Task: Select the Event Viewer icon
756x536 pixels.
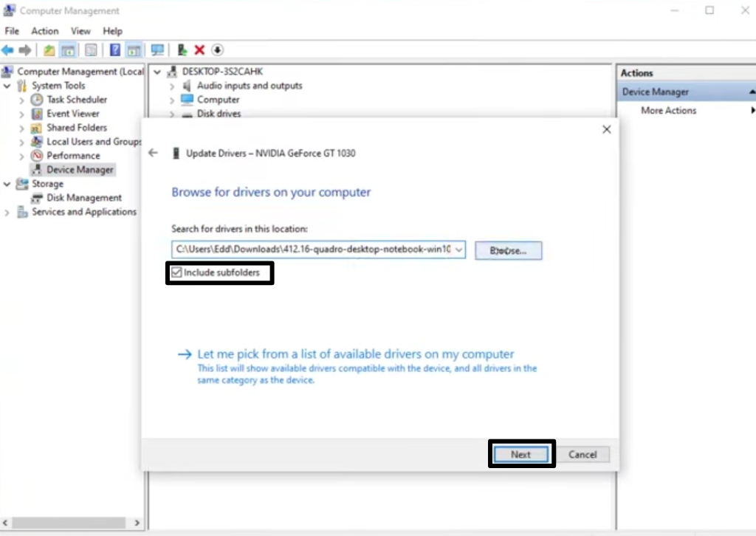Action: [37, 114]
